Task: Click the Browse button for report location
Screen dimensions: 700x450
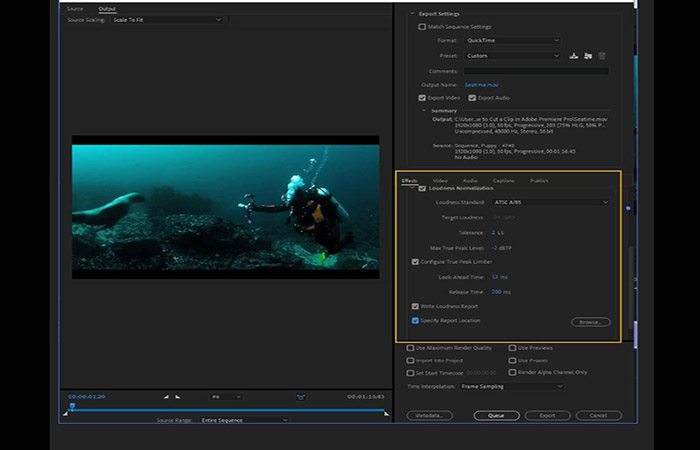Action: click(x=591, y=322)
